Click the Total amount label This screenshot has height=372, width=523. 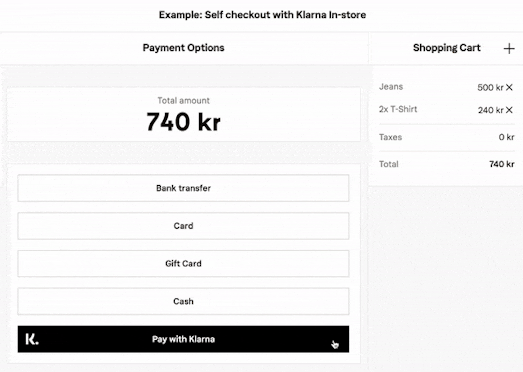(183, 100)
